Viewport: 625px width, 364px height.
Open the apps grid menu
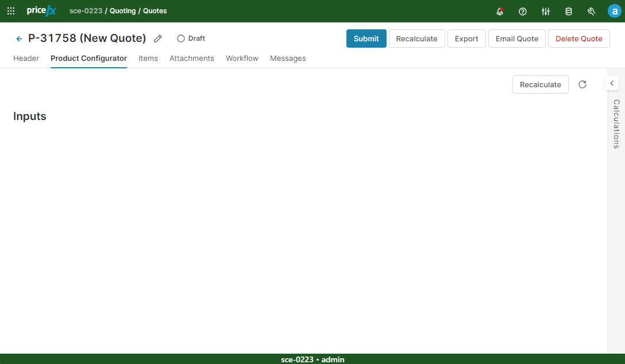(11, 11)
